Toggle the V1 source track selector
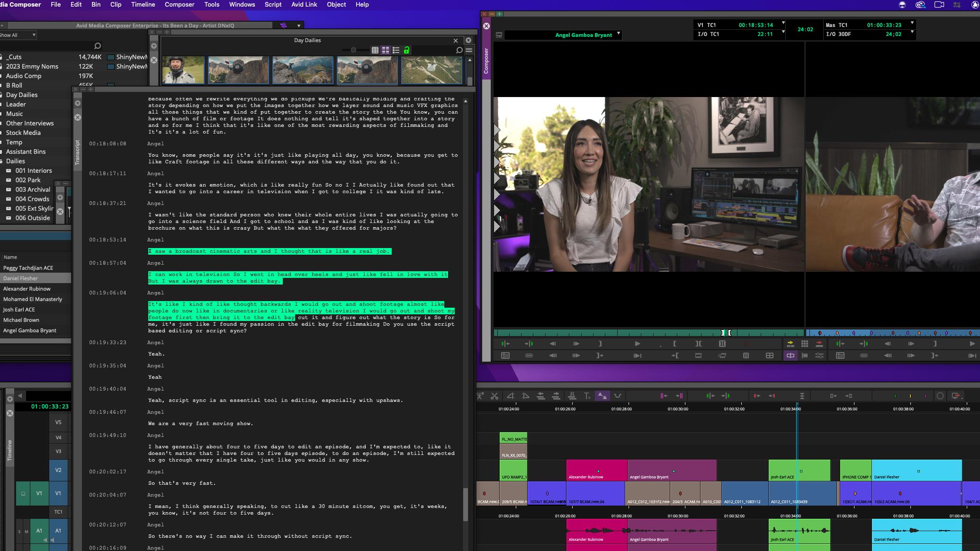This screenshot has width=980, height=551. (x=39, y=493)
